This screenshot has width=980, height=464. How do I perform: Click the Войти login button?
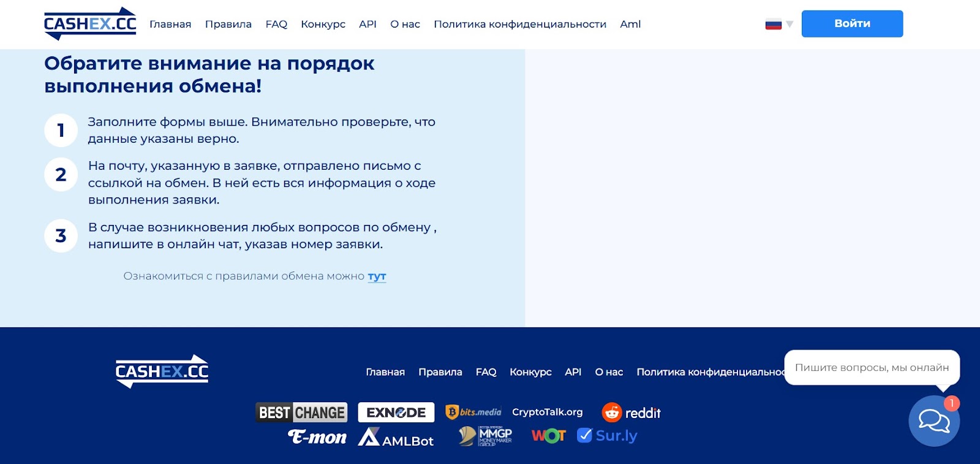[x=852, y=24]
